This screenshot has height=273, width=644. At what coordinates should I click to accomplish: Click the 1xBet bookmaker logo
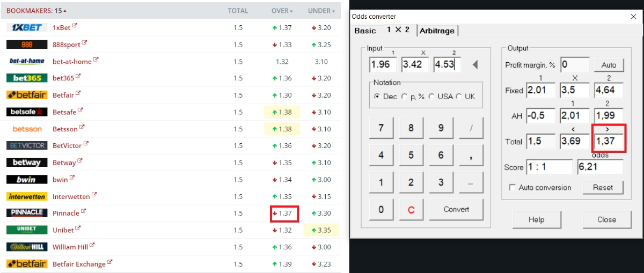(x=27, y=27)
